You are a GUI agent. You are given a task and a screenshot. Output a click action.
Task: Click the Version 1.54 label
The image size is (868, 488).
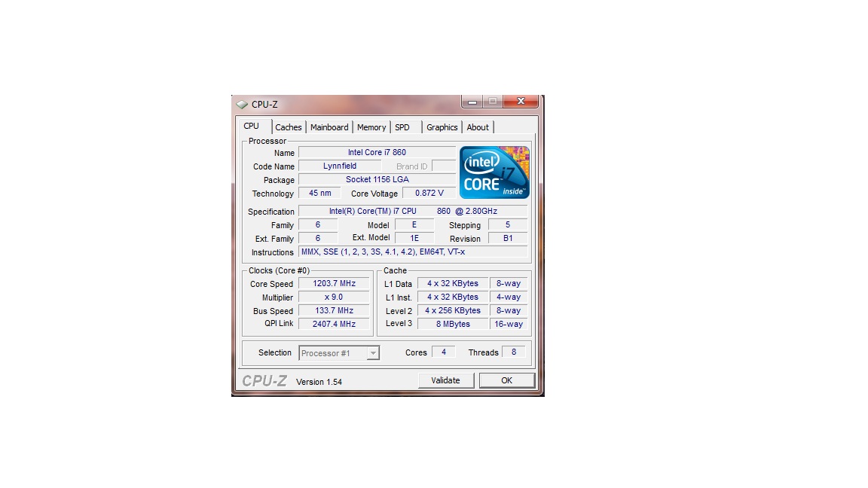click(x=319, y=382)
